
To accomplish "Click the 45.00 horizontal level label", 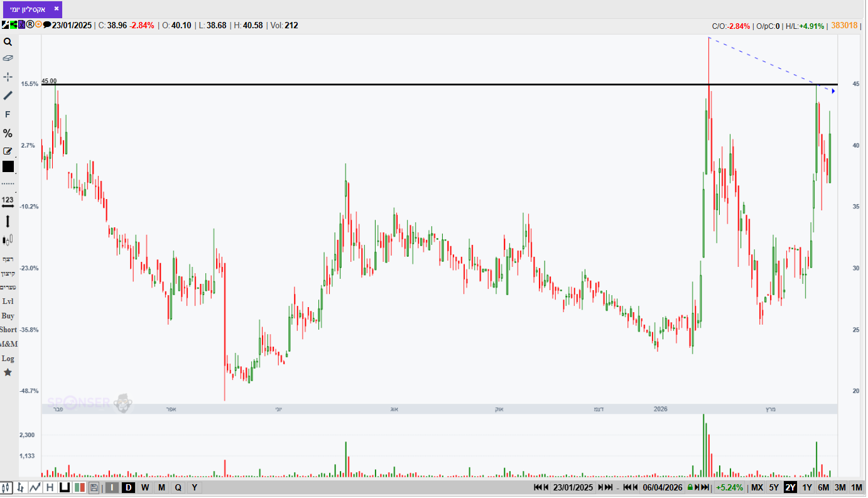I will pyautogui.click(x=49, y=81).
